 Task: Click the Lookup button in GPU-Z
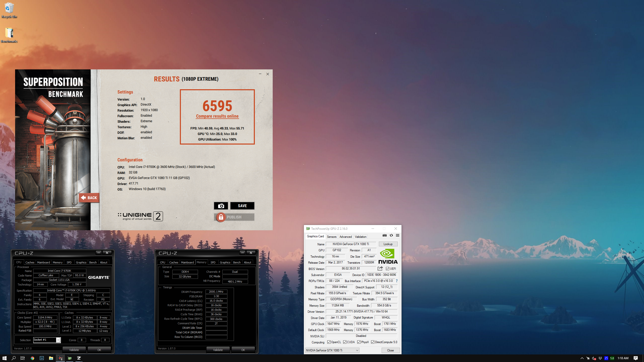pos(388,244)
